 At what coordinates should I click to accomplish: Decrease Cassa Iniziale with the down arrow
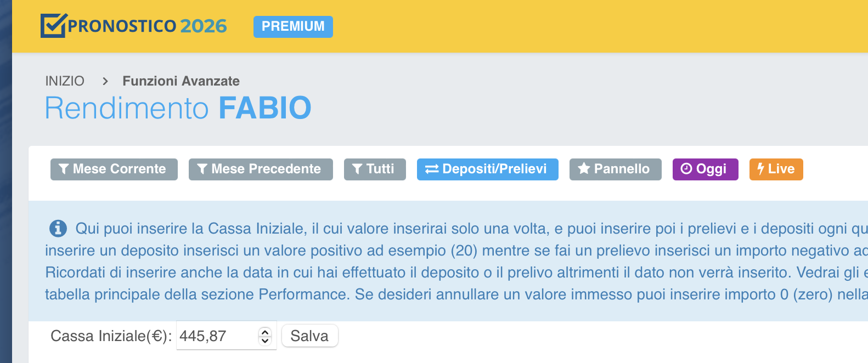point(265,341)
